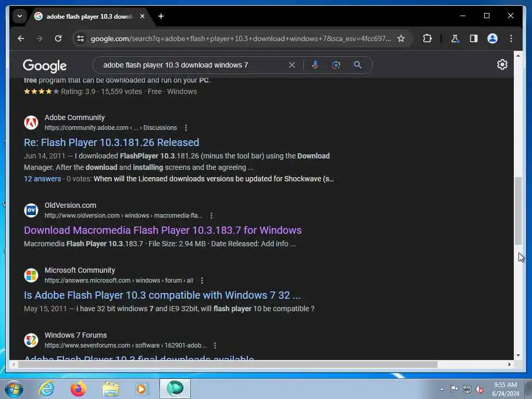
Task: Open the tab search dropdown arrow
Action: (20, 16)
